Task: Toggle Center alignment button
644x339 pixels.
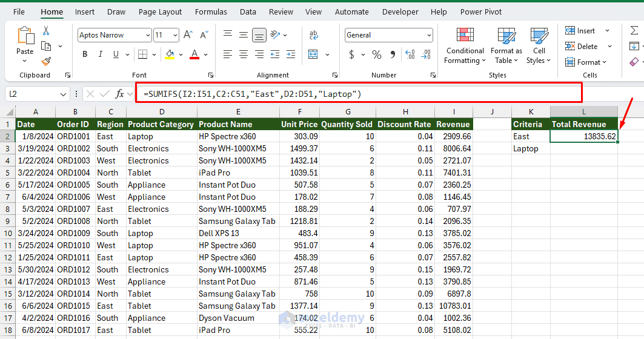Action: pos(244,54)
